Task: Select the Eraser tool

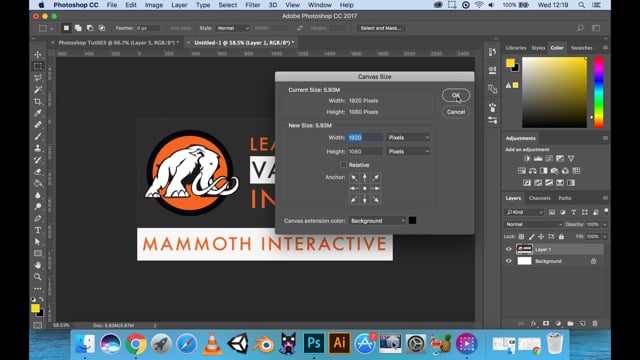Action: click(x=38, y=172)
